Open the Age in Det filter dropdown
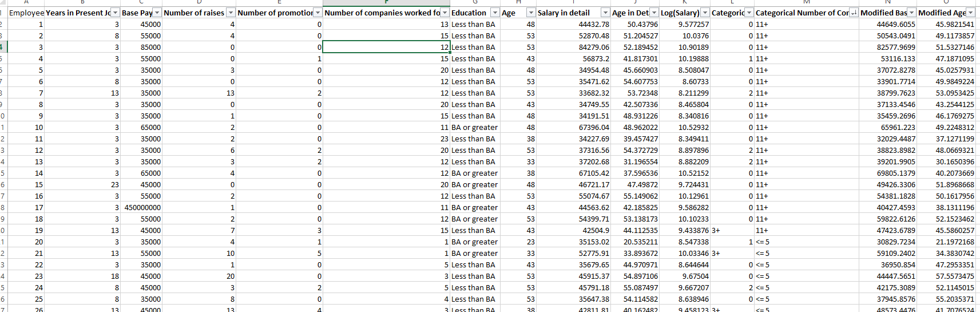This screenshot has width=980, height=312. tap(654, 13)
